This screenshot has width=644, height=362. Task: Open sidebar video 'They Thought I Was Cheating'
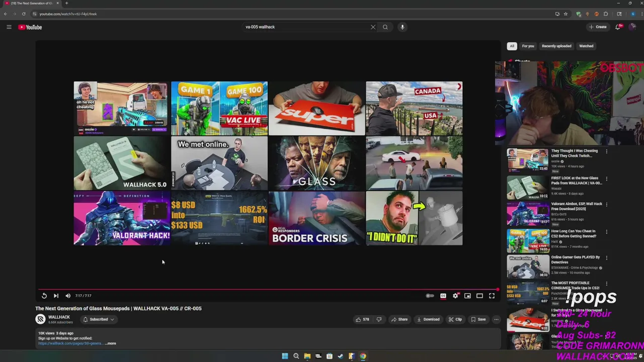(x=574, y=153)
